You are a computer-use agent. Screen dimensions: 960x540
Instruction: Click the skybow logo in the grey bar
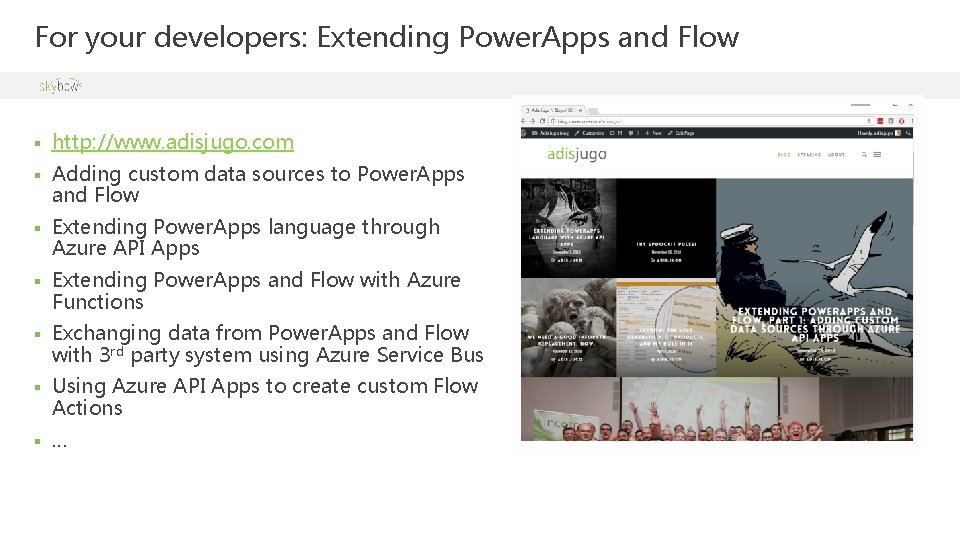point(60,86)
